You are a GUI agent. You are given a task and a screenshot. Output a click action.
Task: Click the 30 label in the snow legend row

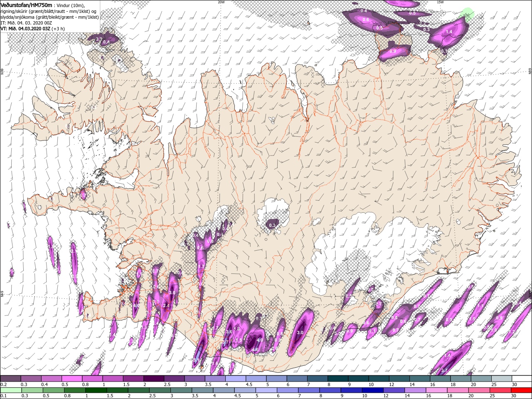[x=515, y=384]
